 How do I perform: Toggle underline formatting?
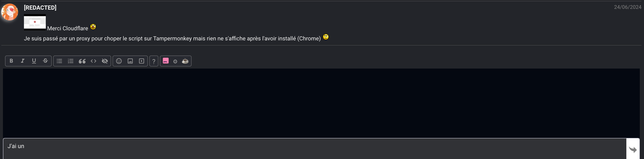coord(34,61)
